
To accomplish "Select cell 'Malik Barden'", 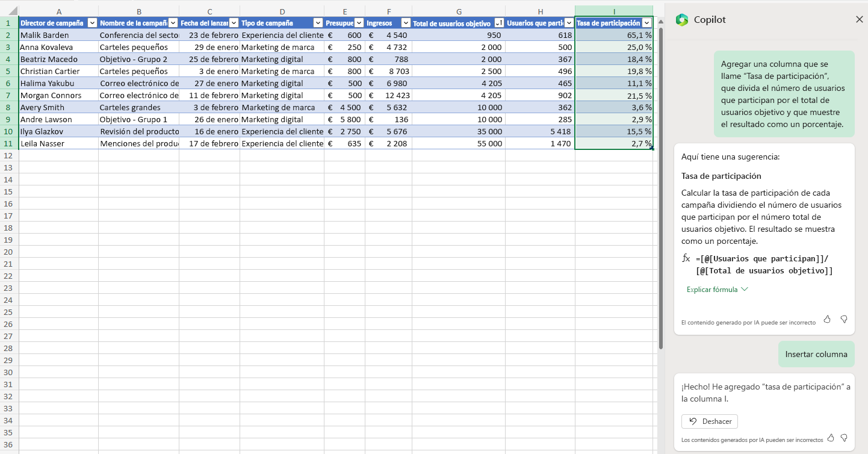I will (58, 35).
